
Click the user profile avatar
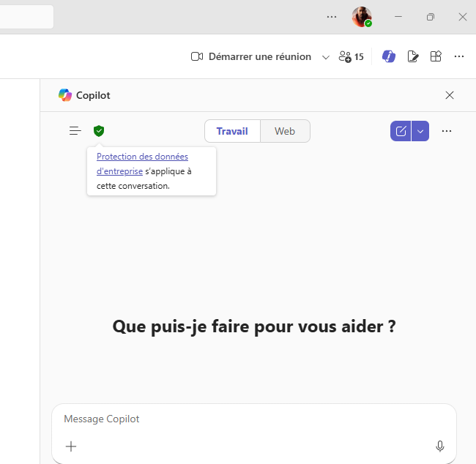pyautogui.click(x=362, y=16)
